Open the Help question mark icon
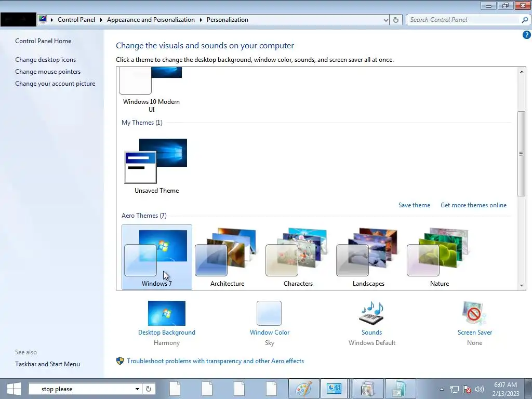Viewport: 532px width, 399px height. (526, 35)
